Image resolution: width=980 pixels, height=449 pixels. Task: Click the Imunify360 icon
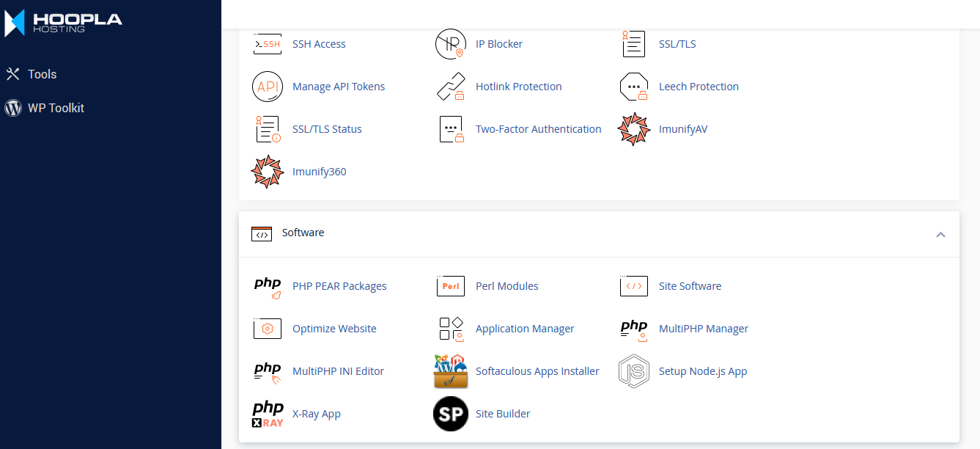click(268, 172)
